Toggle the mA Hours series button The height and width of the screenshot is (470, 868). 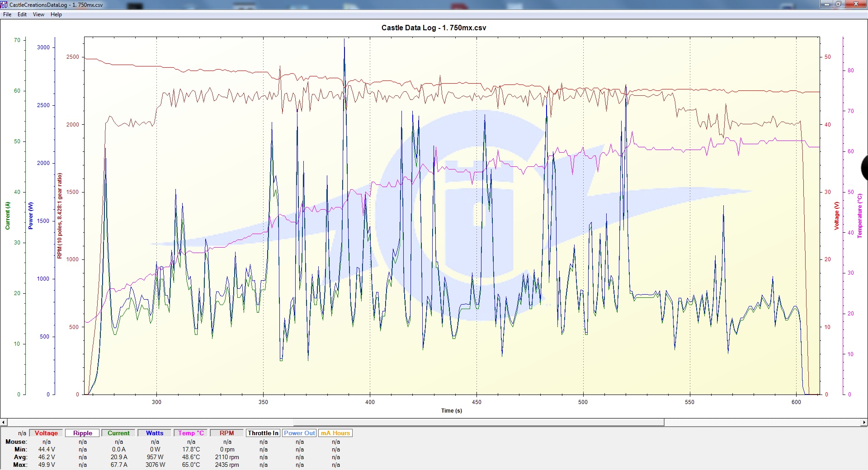click(x=335, y=433)
